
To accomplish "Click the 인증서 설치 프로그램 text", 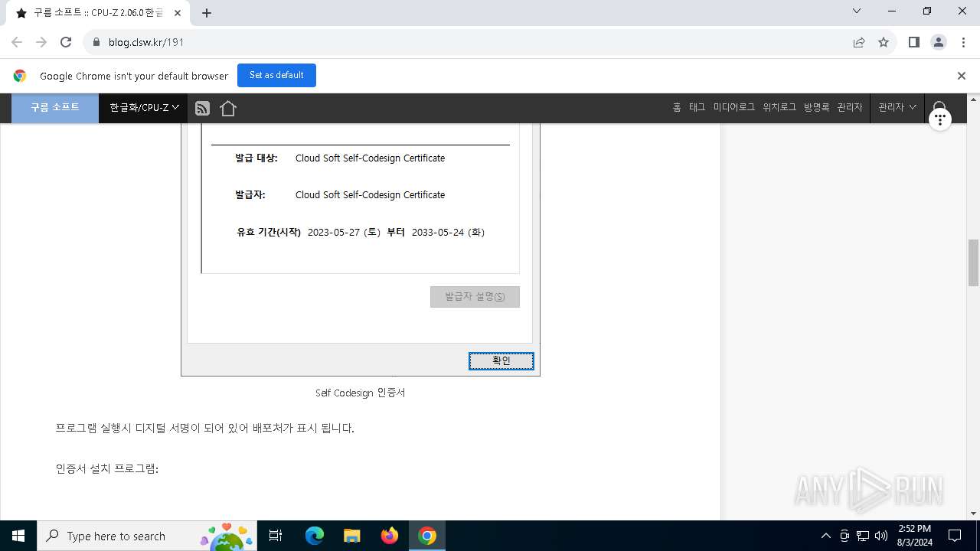I will point(106,468).
